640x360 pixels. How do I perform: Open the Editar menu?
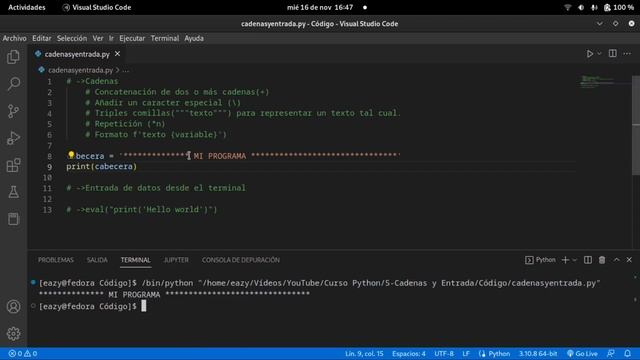(x=42, y=38)
